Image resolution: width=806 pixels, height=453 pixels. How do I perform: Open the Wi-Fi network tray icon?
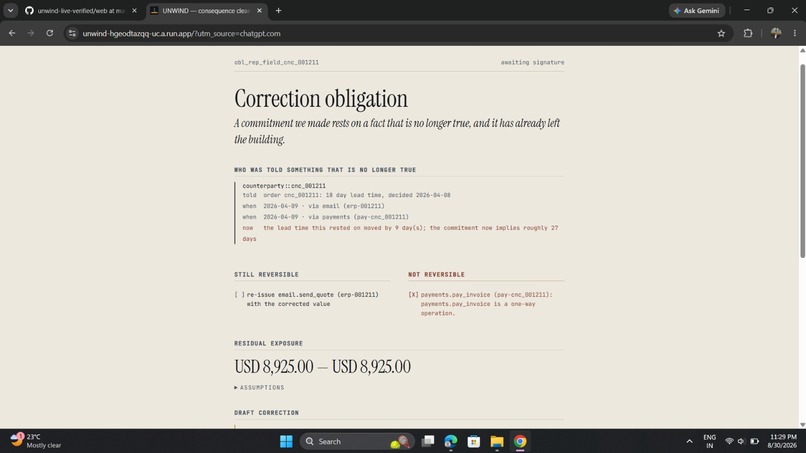(729, 441)
